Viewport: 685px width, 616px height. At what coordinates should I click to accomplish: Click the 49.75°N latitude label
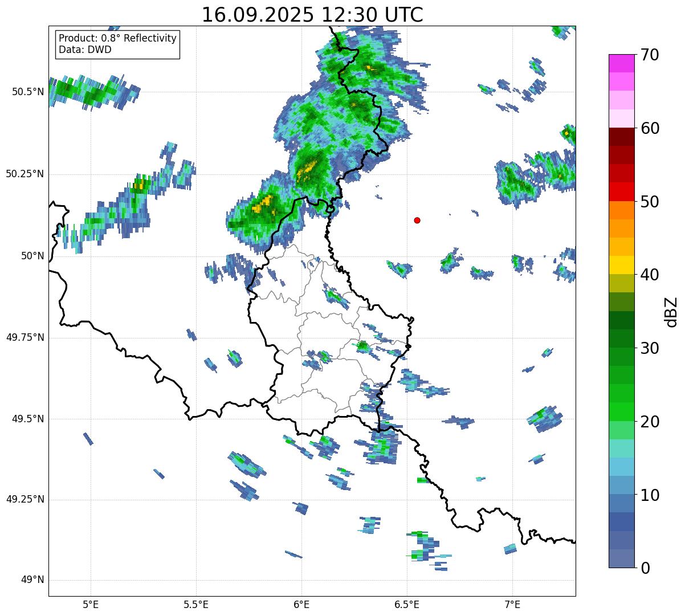click(x=25, y=337)
